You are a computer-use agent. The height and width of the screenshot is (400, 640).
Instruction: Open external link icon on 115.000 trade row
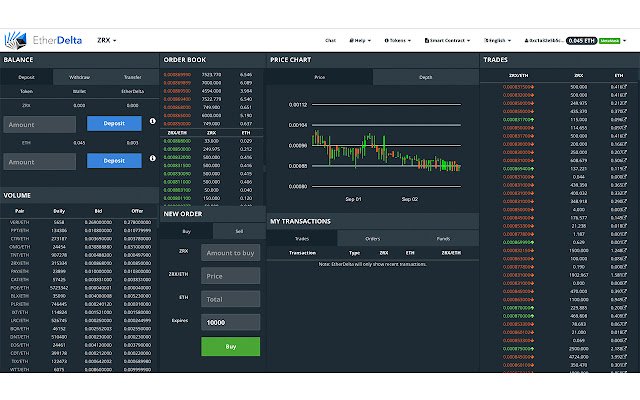click(x=624, y=120)
